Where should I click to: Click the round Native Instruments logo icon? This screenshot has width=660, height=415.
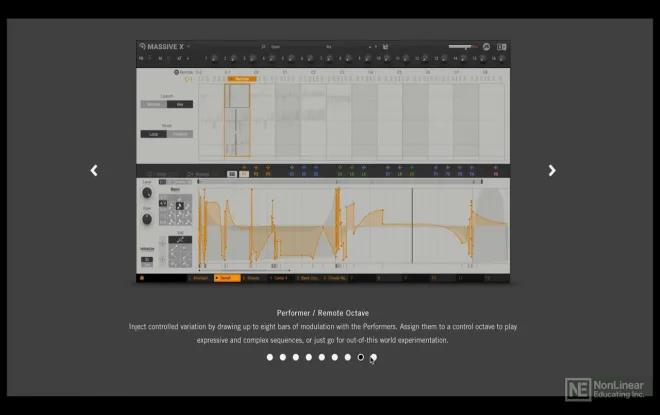point(486,47)
